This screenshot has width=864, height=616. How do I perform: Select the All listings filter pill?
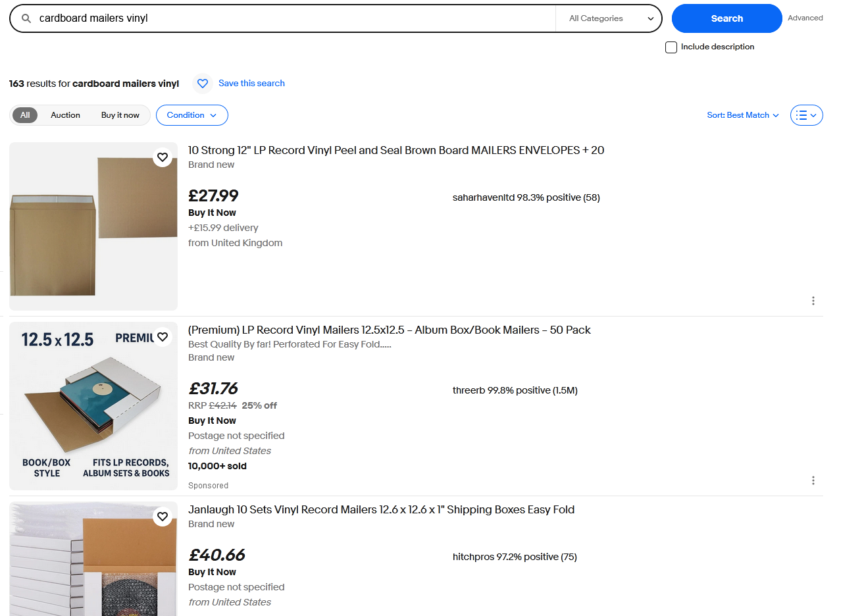click(25, 115)
